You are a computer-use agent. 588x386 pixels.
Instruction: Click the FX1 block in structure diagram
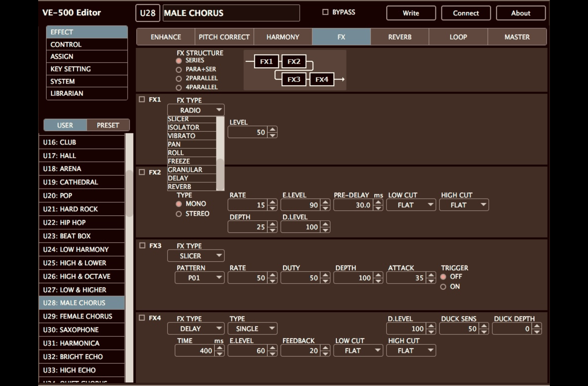tap(266, 61)
